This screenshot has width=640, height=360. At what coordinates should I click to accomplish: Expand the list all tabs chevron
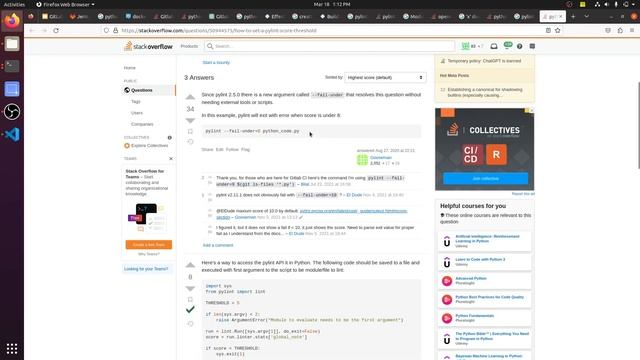[587, 16]
